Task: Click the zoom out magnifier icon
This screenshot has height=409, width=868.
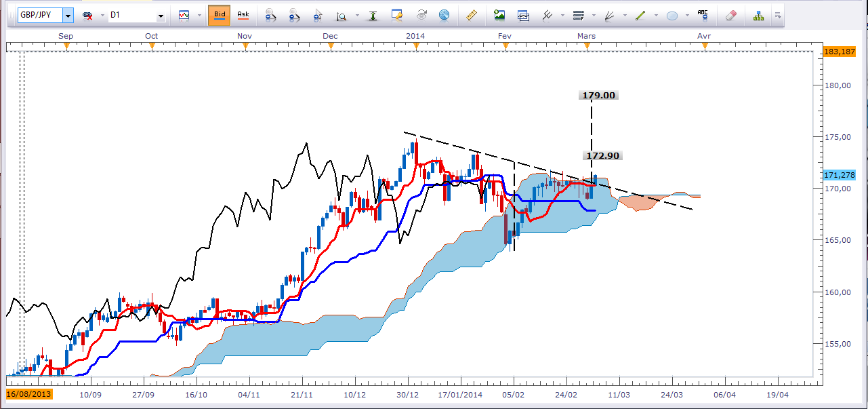Action: 294,15
